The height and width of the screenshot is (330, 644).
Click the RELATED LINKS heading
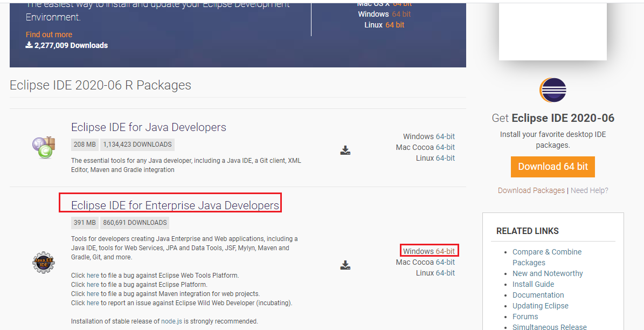[x=528, y=231]
